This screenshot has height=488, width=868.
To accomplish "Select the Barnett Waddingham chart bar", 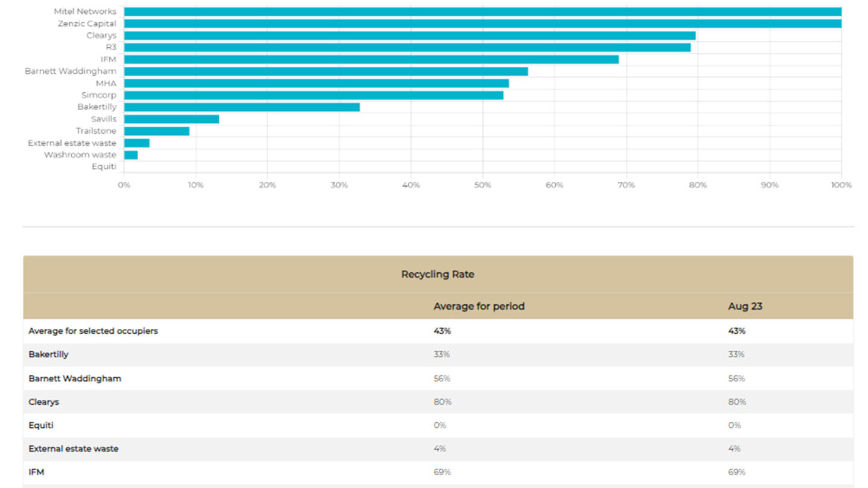I will tap(325, 71).
